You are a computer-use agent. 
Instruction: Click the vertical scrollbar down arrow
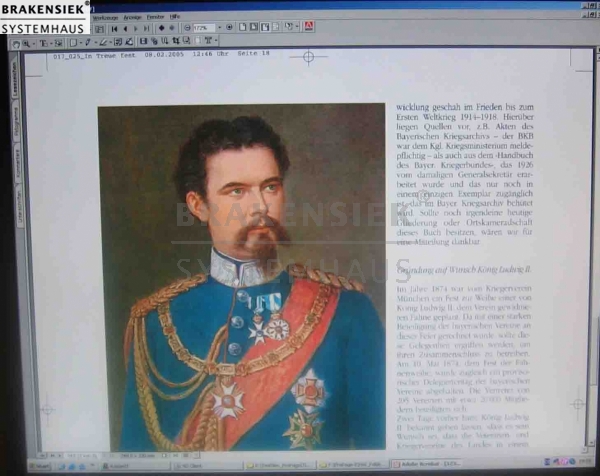[x=591, y=443]
